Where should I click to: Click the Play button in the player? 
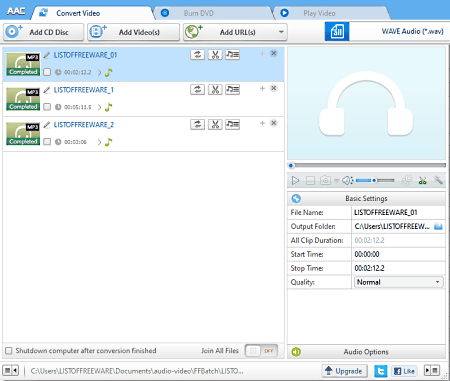(295, 180)
